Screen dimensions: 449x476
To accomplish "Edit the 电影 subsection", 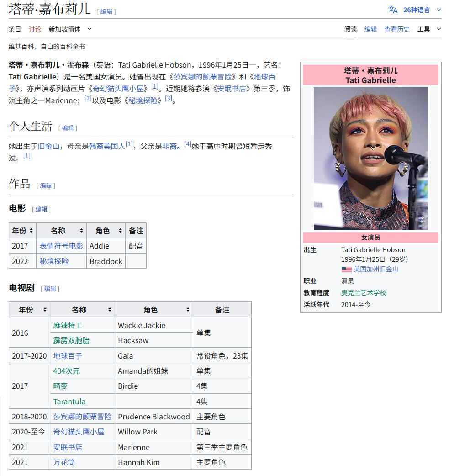I will coord(41,209).
